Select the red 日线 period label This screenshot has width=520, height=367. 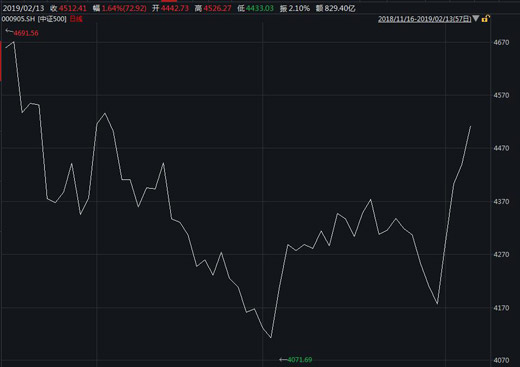pos(76,19)
